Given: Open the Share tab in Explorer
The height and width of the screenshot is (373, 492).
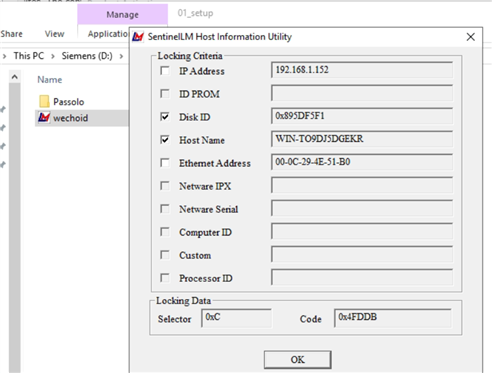Looking at the screenshot, I should [11, 34].
